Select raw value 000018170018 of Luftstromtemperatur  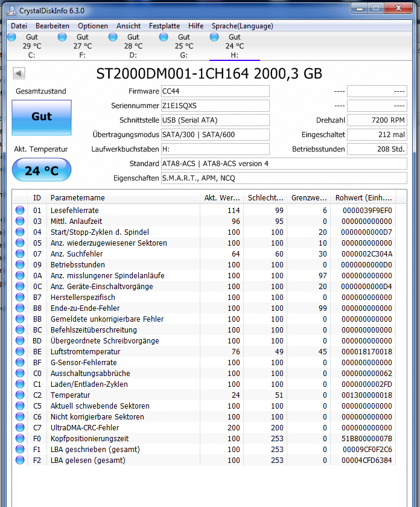(367, 351)
